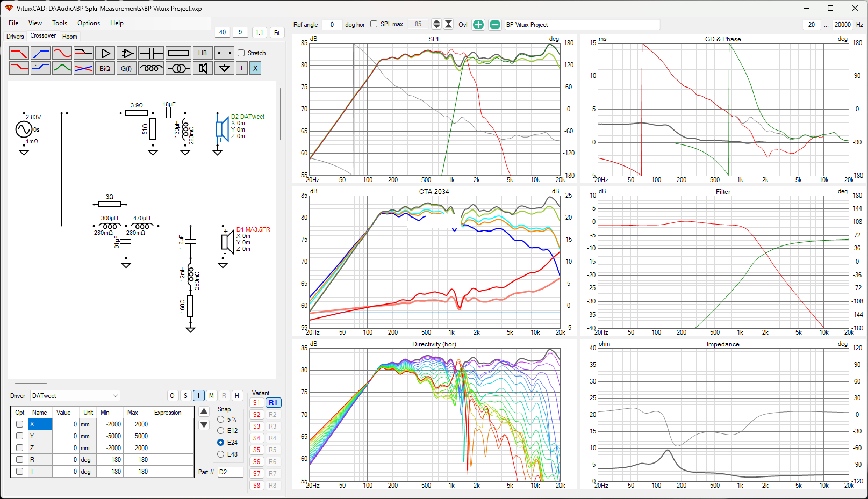Screen dimensions: 868x499
Task: Open the Tools menu
Action: click(x=60, y=23)
